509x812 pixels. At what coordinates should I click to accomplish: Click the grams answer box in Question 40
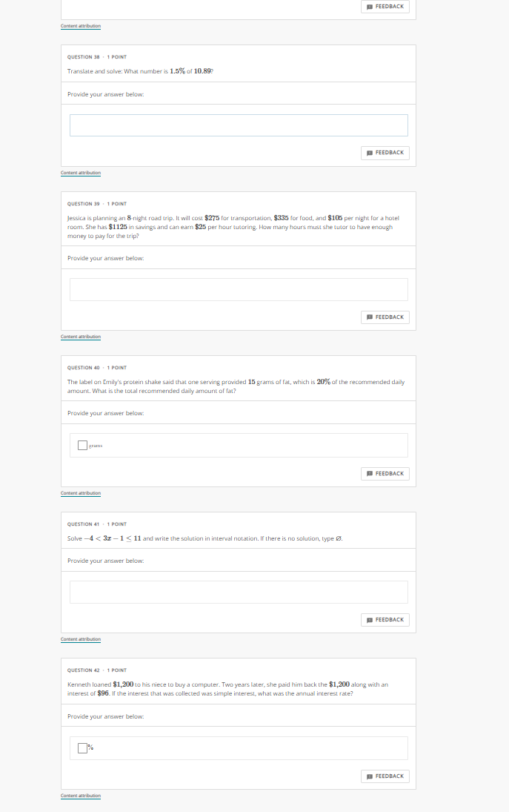pos(82,446)
